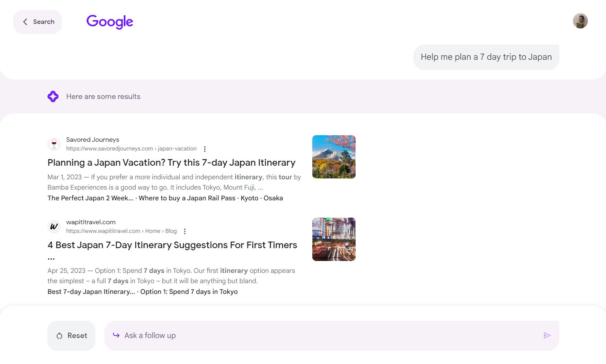This screenshot has width=606, height=364.
Task: Click 'Best 7-day Japan Itinerary...' sitelink
Action: click(x=91, y=292)
